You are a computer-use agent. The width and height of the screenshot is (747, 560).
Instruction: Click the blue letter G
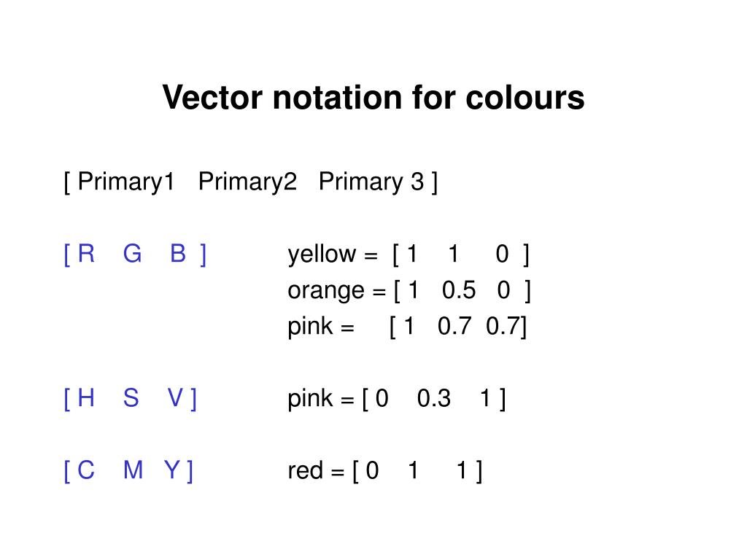[133, 253]
